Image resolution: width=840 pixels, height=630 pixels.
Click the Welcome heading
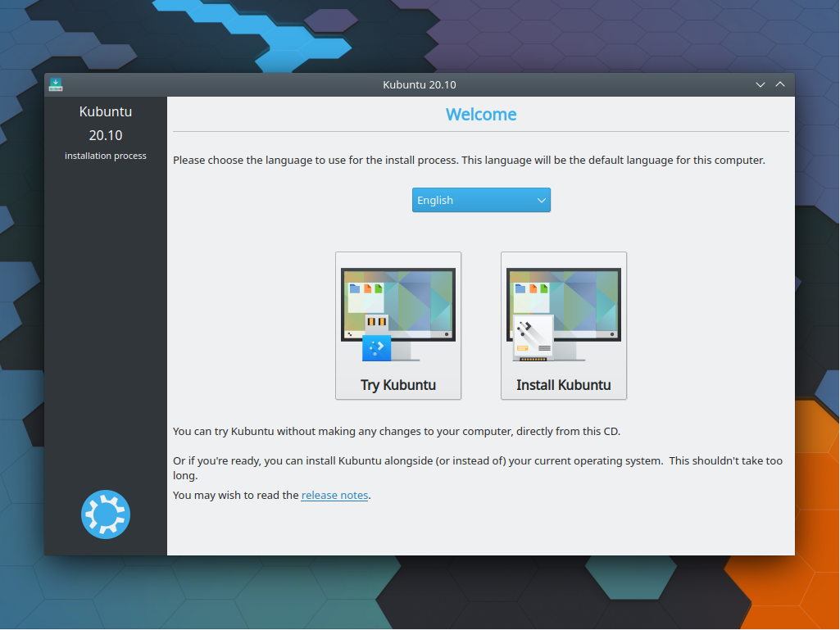click(x=481, y=114)
